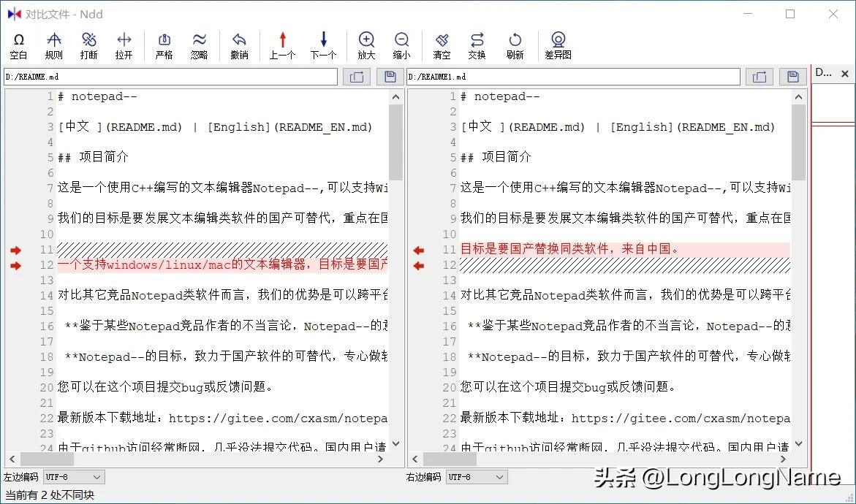Zoom in using the 放大 magnifier icon
Screen dimensions: 856x504
pyautogui.click(x=366, y=44)
